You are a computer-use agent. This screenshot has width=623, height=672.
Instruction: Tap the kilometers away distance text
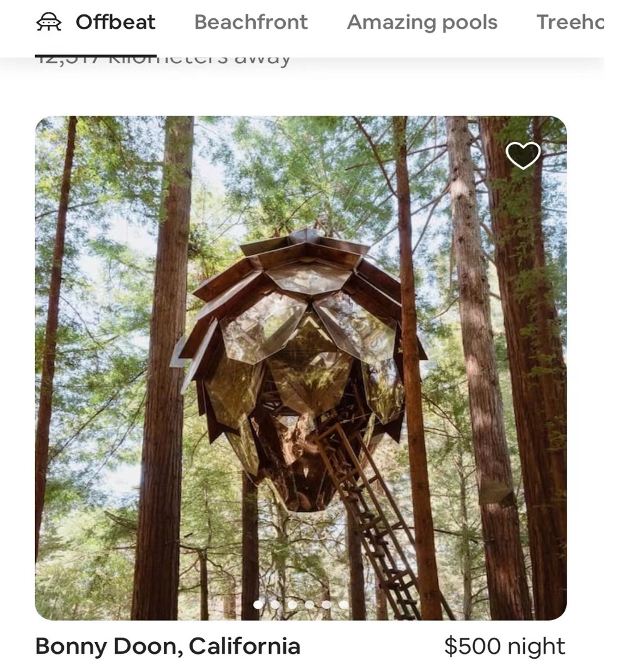coord(163,60)
